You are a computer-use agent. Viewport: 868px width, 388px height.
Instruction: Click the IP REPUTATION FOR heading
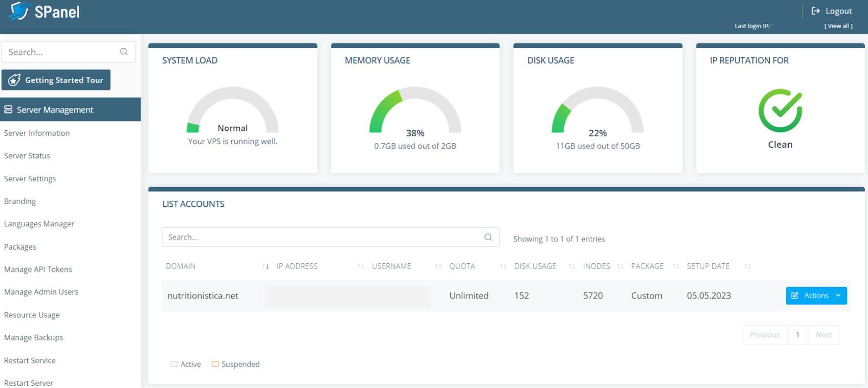749,60
